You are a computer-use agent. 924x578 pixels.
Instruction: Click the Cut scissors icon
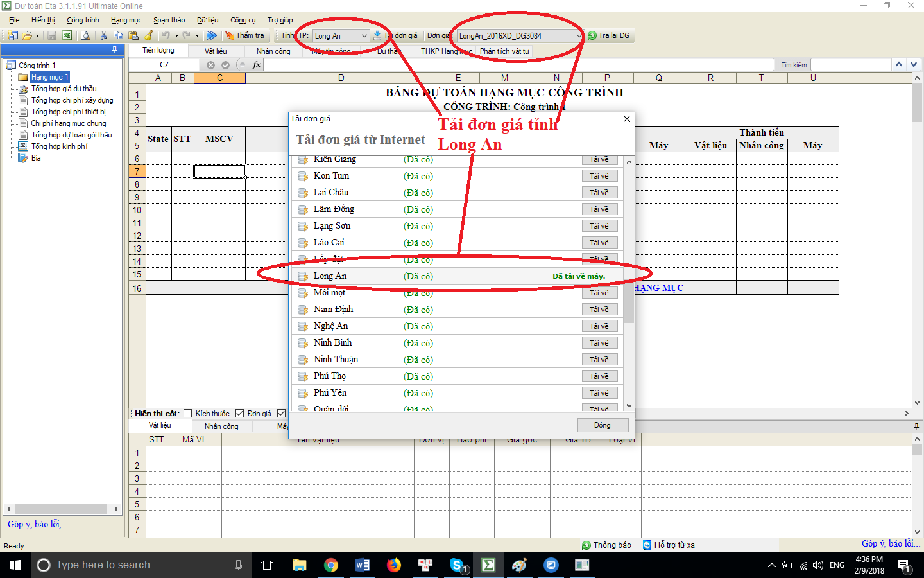[x=103, y=36]
